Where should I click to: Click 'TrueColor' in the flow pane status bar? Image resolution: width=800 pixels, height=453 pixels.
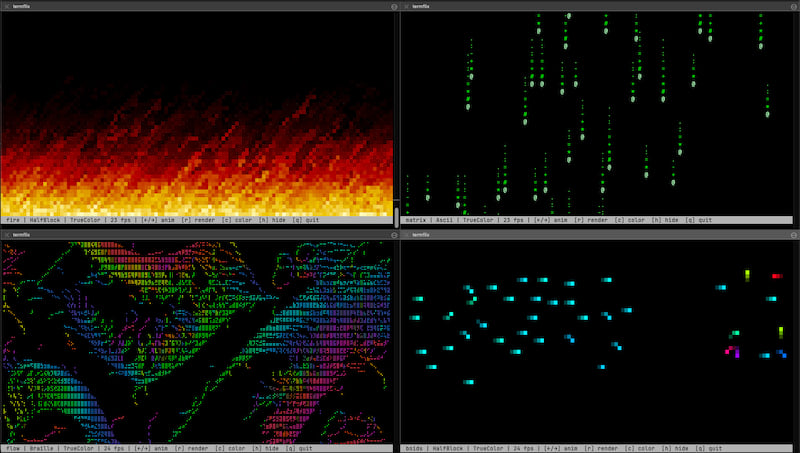[79, 449]
